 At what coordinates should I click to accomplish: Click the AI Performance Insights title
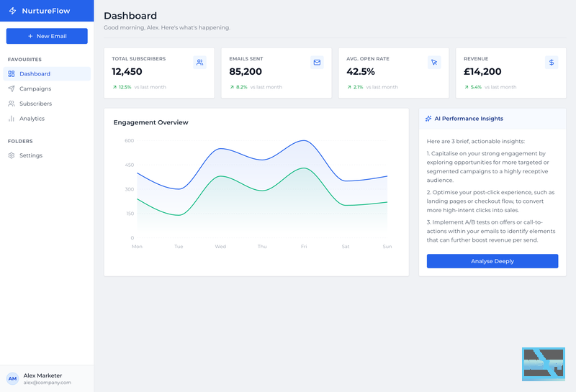pos(469,119)
